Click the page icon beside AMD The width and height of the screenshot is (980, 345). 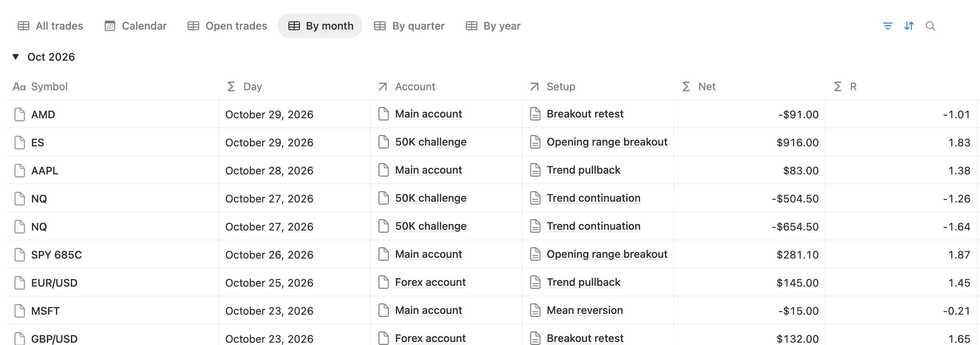(x=19, y=114)
